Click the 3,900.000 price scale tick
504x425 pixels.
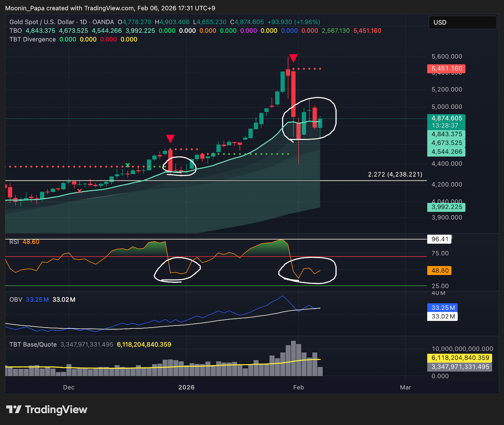[447, 218]
